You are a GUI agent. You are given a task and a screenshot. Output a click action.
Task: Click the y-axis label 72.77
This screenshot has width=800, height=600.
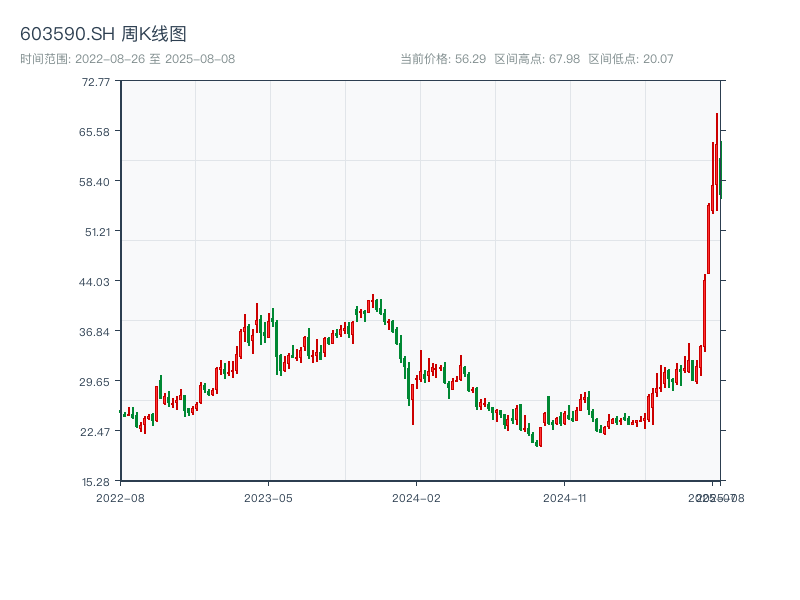click(95, 82)
